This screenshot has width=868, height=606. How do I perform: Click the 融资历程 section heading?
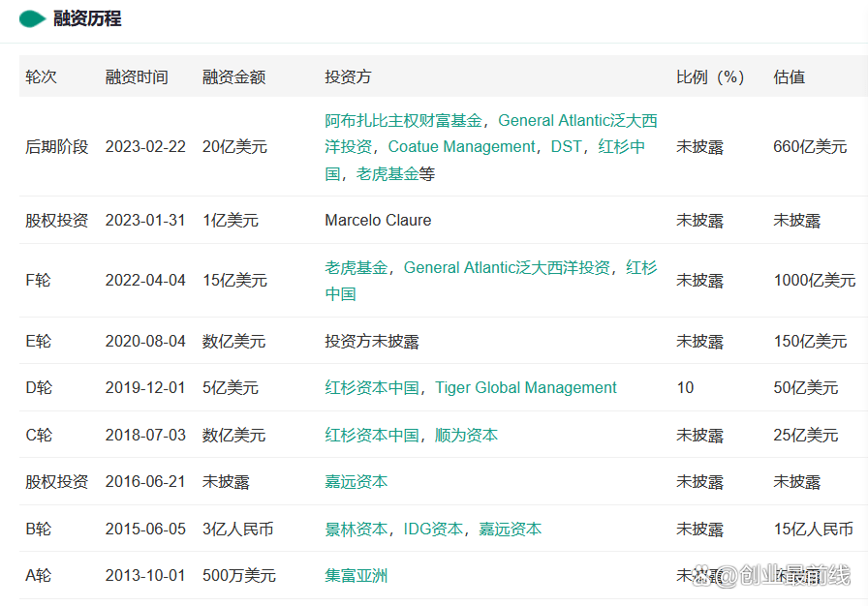(x=87, y=18)
